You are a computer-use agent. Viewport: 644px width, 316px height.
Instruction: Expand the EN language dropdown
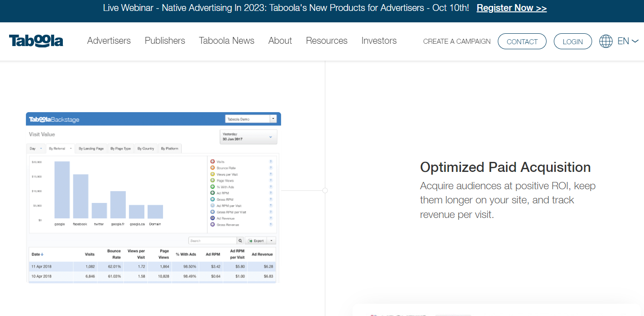(628, 41)
